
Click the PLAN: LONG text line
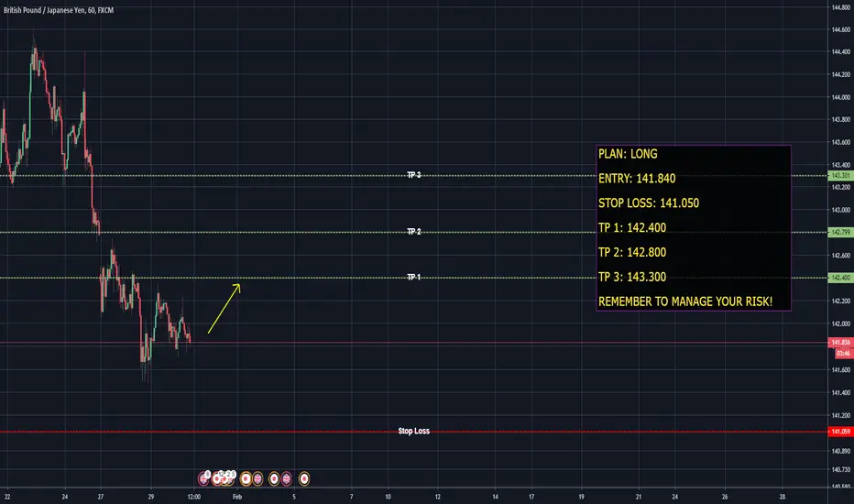click(628, 154)
